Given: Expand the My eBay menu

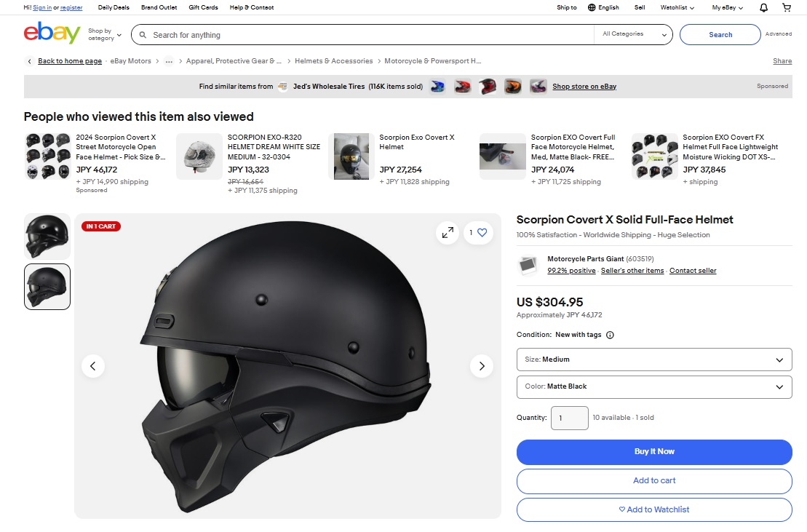Looking at the screenshot, I should [727, 8].
